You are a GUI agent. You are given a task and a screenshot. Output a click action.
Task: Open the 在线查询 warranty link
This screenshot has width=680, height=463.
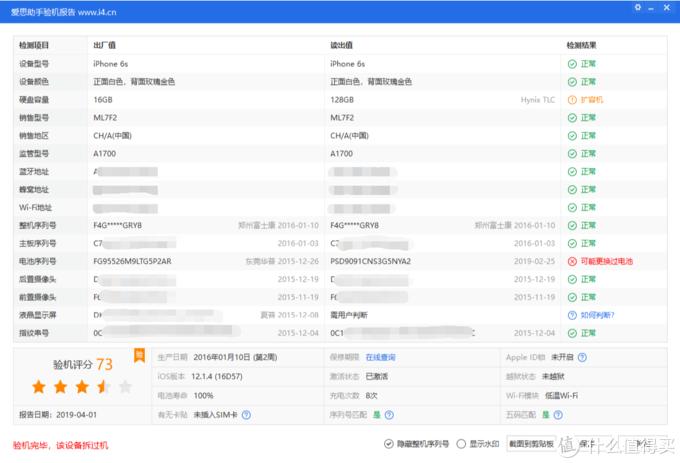point(380,357)
